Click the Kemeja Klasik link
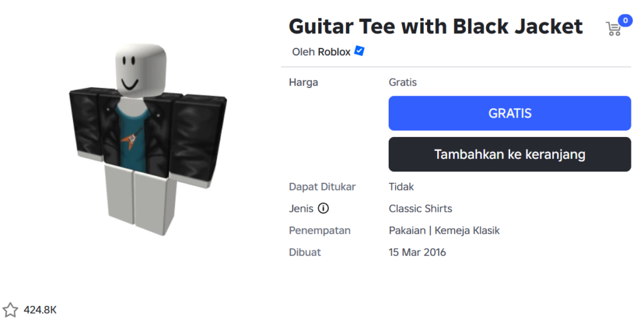644x323 pixels. [x=467, y=231]
